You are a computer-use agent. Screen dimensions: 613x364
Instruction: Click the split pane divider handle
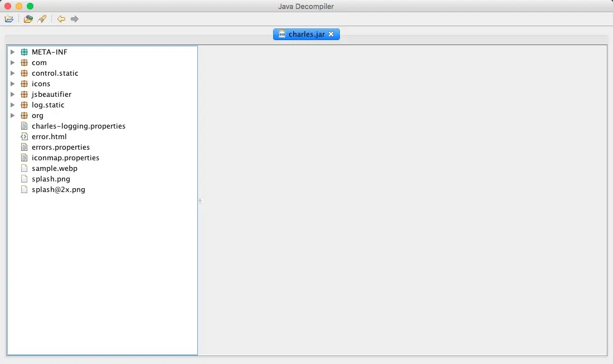coord(200,201)
